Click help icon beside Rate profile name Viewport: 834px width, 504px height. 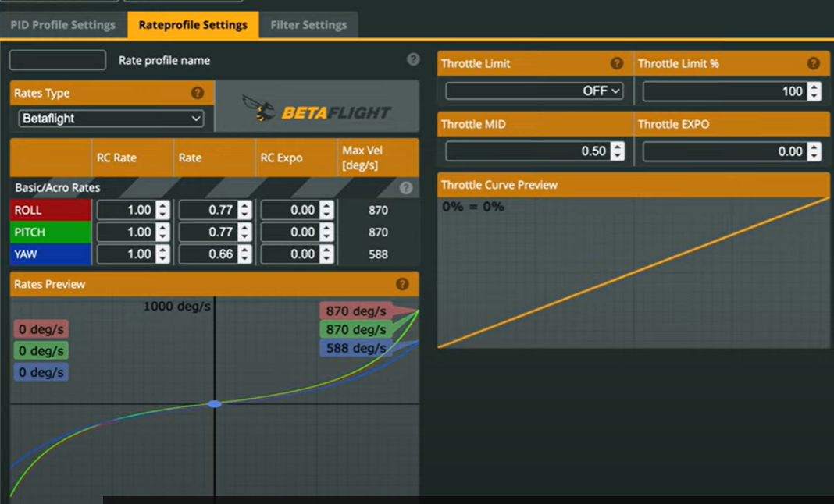pyautogui.click(x=413, y=60)
